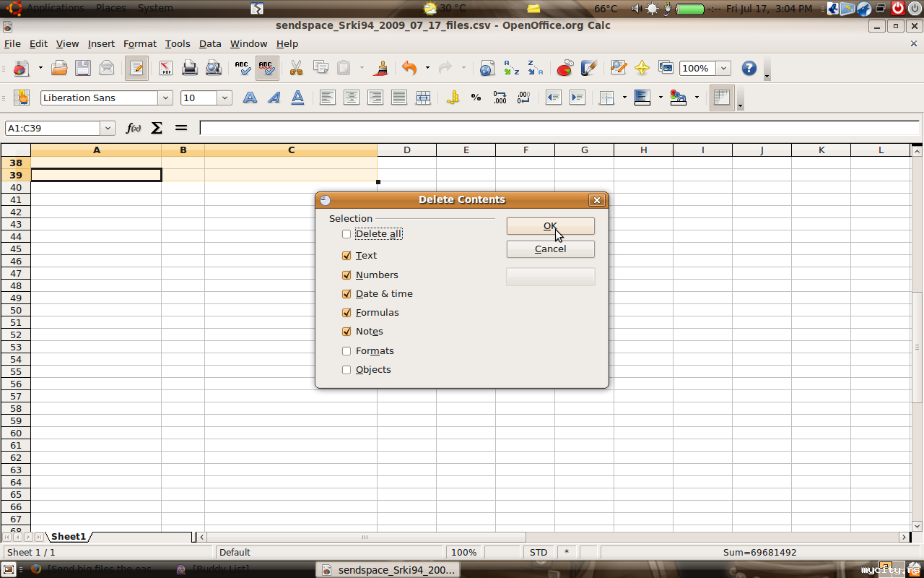This screenshot has height=578, width=924.
Task: Click the Sum sigma icon
Action: [157, 128]
